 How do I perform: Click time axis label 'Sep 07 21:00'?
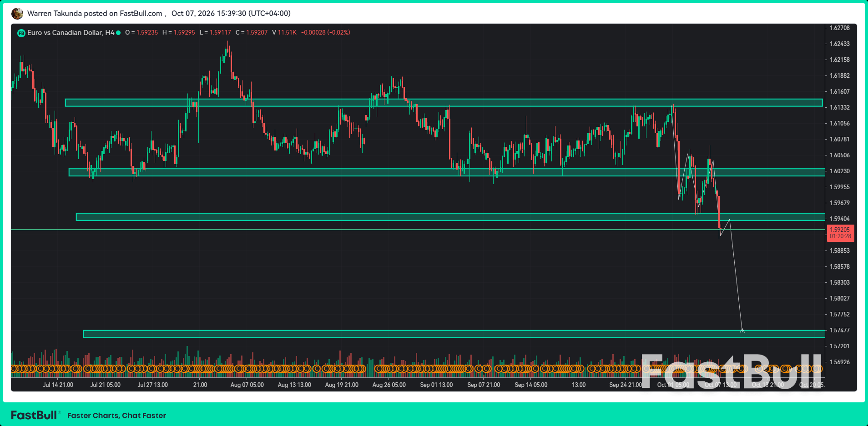[484, 385]
